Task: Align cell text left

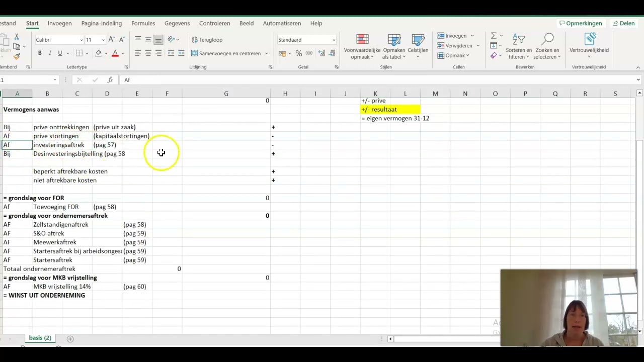Action: click(x=138, y=53)
